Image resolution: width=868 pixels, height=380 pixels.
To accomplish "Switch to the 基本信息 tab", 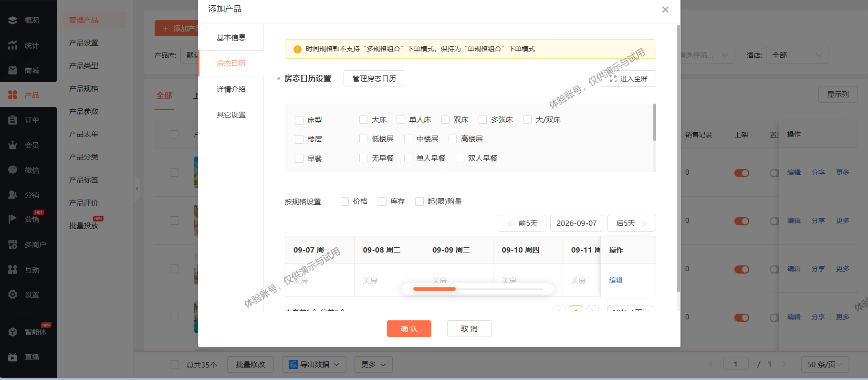I will [x=231, y=37].
